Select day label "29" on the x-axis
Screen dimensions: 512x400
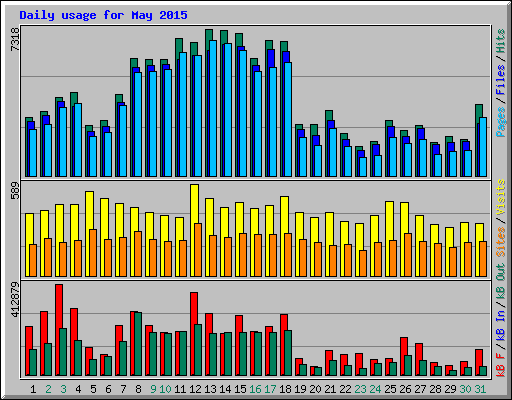[450, 389]
